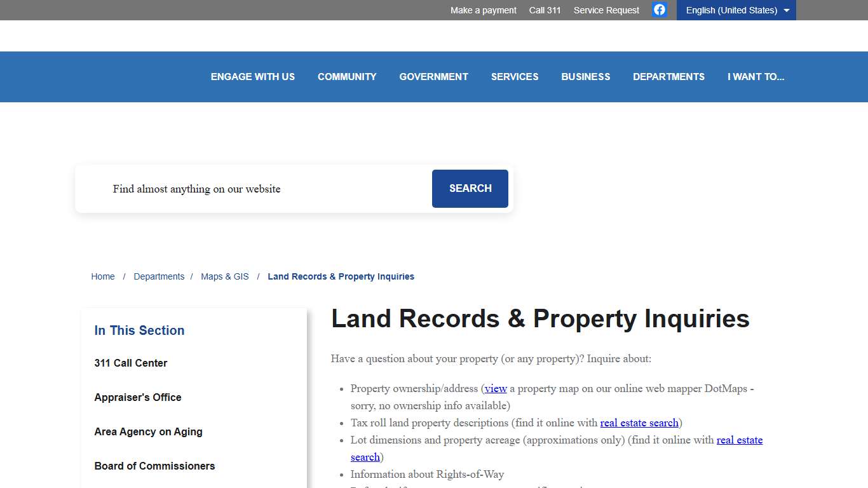Screen dimensions: 868x488
Task: Open the county's Facebook page
Action: (x=659, y=10)
